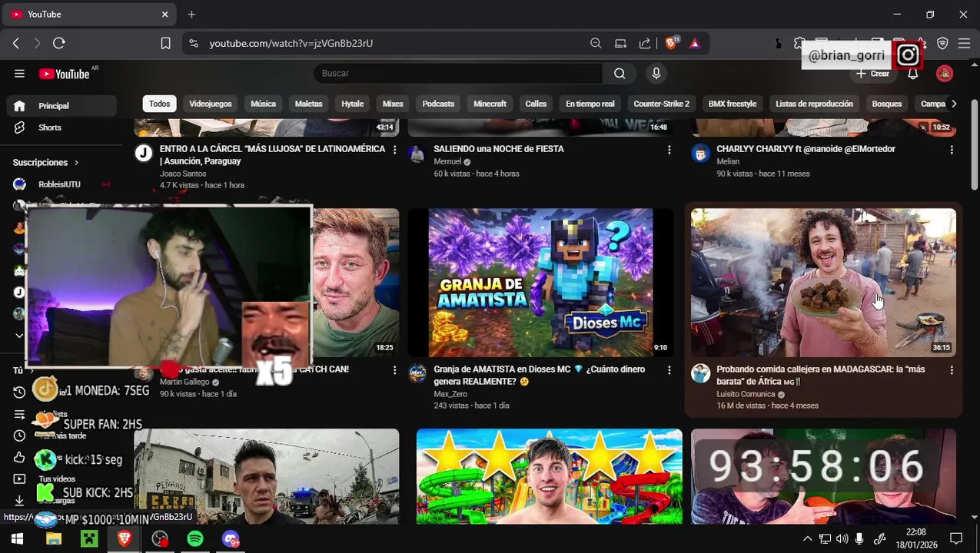Show hidden system tray icons
Viewport: 980px width, 553px height.
coord(807,539)
